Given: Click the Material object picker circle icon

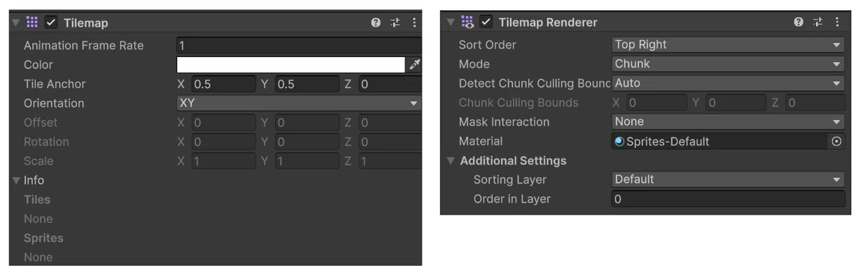Looking at the screenshot, I should pyautogui.click(x=837, y=142).
